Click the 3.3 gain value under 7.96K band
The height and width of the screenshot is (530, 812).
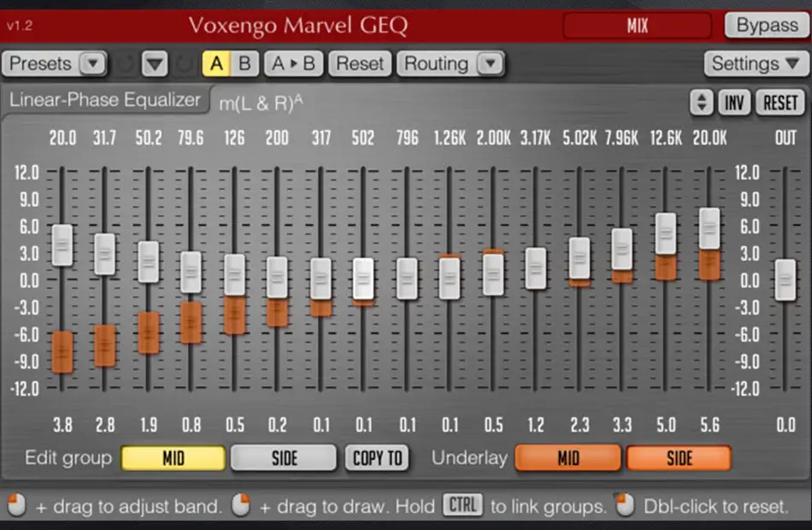[622, 426]
